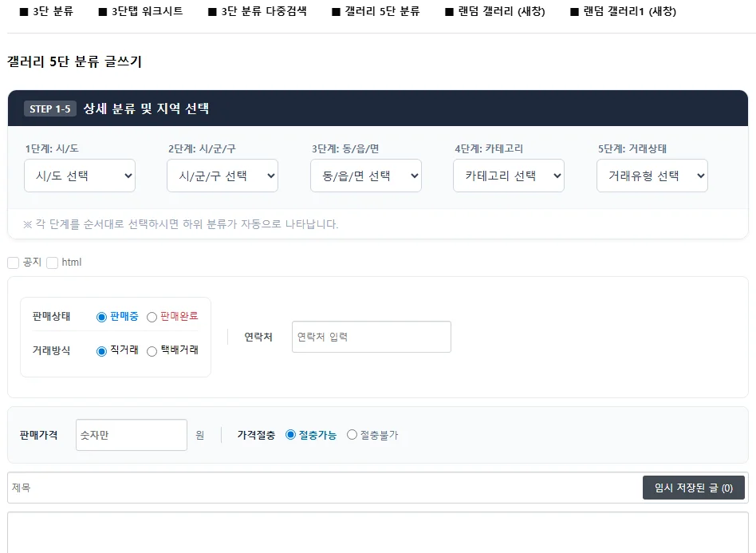Click the 연락처 label text
The width and height of the screenshot is (756, 553).
coord(258,337)
